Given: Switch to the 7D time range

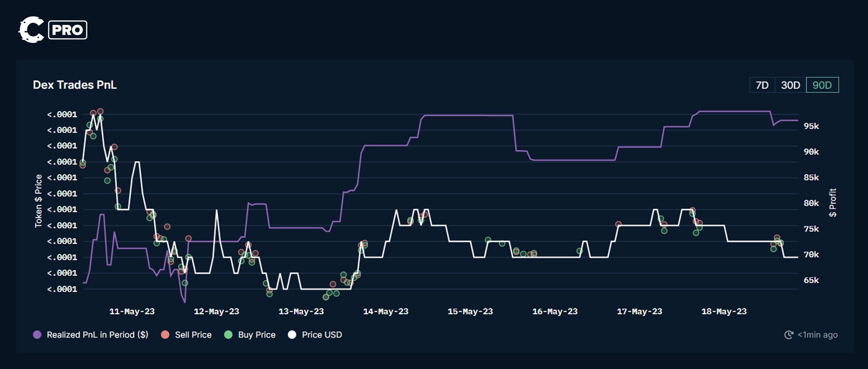Looking at the screenshot, I should click(762, 85).
